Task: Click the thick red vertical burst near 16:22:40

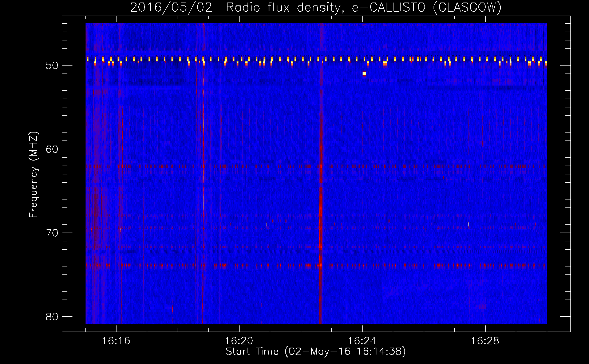Action: (320, 174)
